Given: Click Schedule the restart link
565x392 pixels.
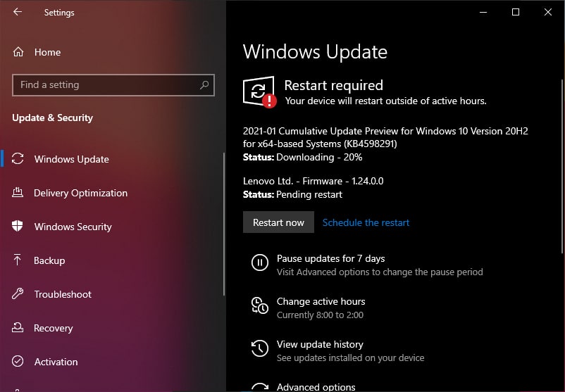Looking at the screenshot, I should coord(366,222).
